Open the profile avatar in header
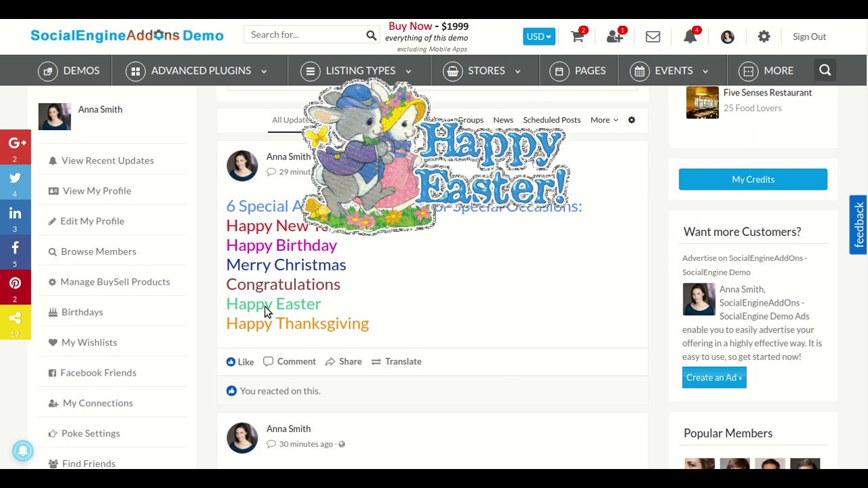 (x=728, y=37)
